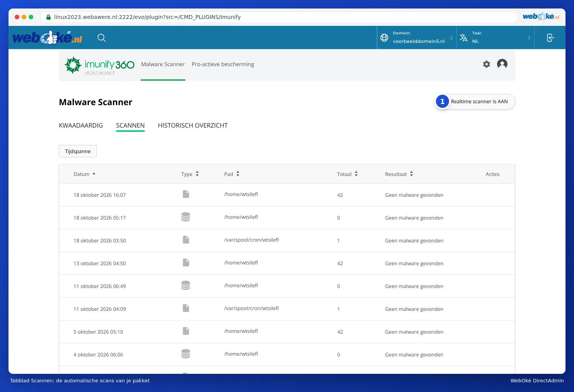Click the Imunify360 logo

tap(99, 65)
